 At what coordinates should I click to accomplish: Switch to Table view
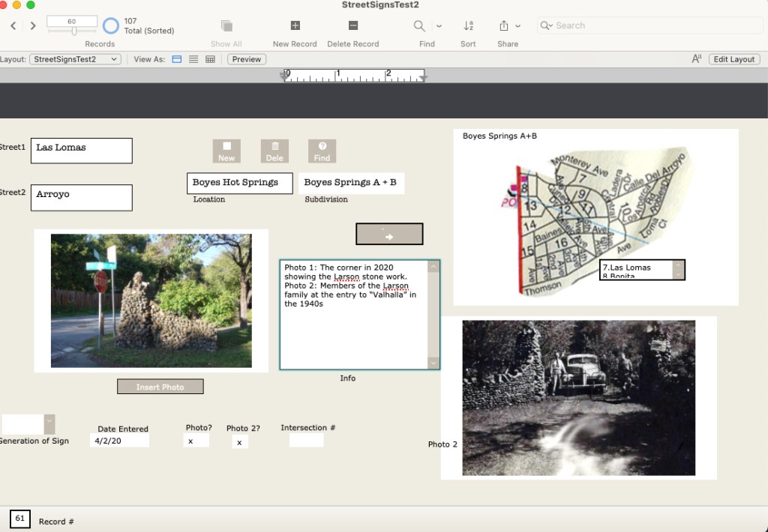pyautogui.click(x=210, y=59)
